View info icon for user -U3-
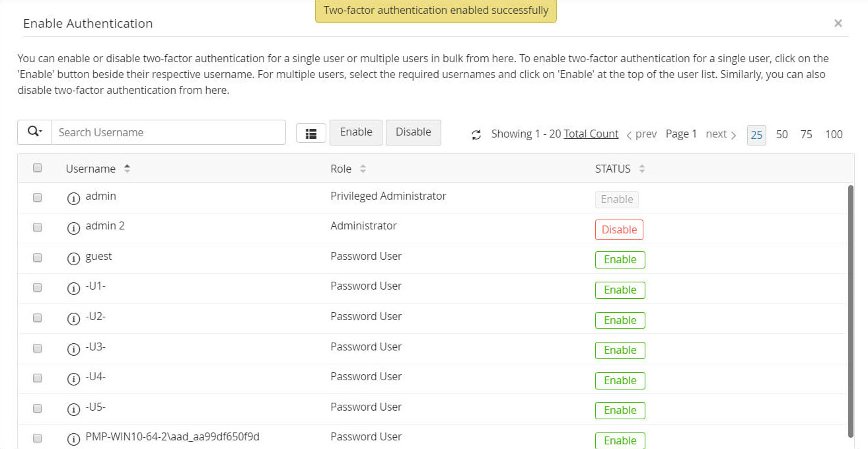This screenshot has height=449, width=868. 74,348
